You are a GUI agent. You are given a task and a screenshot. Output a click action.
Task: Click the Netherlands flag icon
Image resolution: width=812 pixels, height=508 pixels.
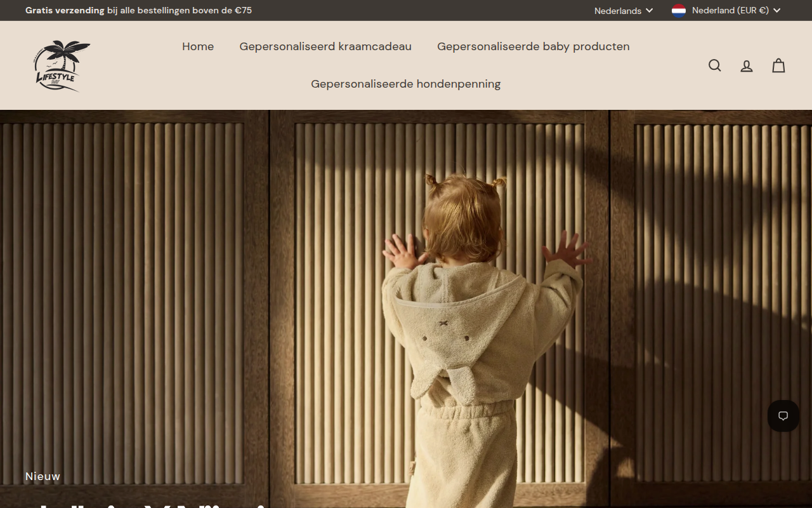tap(679, 10)
